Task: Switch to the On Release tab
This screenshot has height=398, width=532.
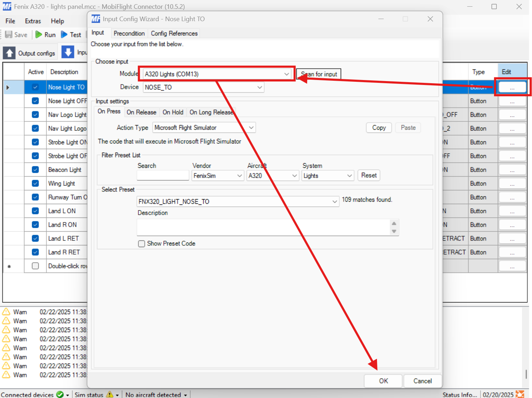Action: [141, 112]
